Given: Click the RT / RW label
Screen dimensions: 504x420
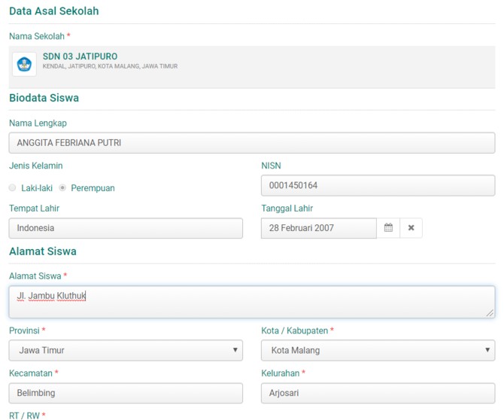Looking at the screenshot, I should [x=24, y=415].
